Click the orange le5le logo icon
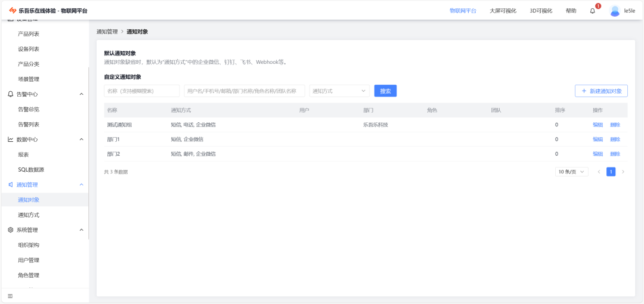This screenshot has height=304, width=644. pos(13,11)
